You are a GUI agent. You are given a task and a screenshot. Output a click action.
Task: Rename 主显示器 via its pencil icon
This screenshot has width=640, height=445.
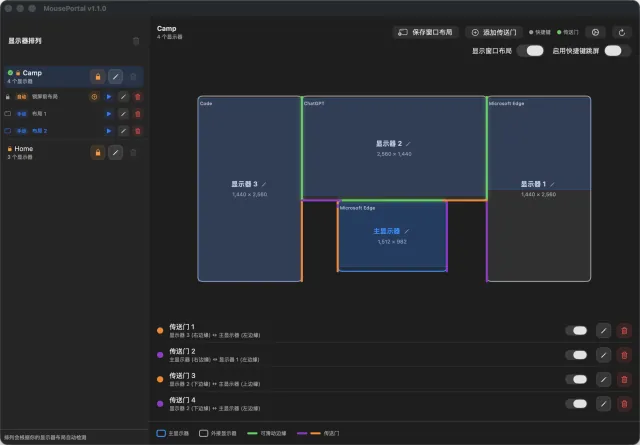pos(407,231)
